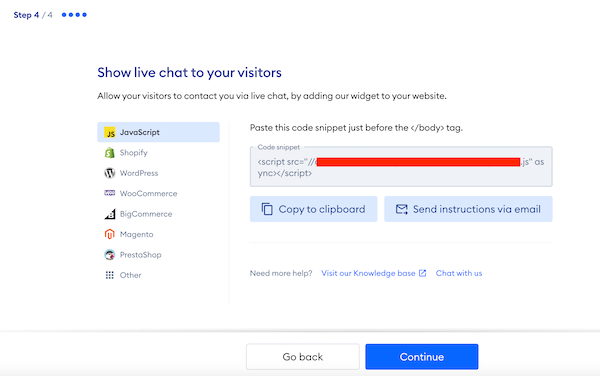Click the envelope email icon

coord(401,209)
